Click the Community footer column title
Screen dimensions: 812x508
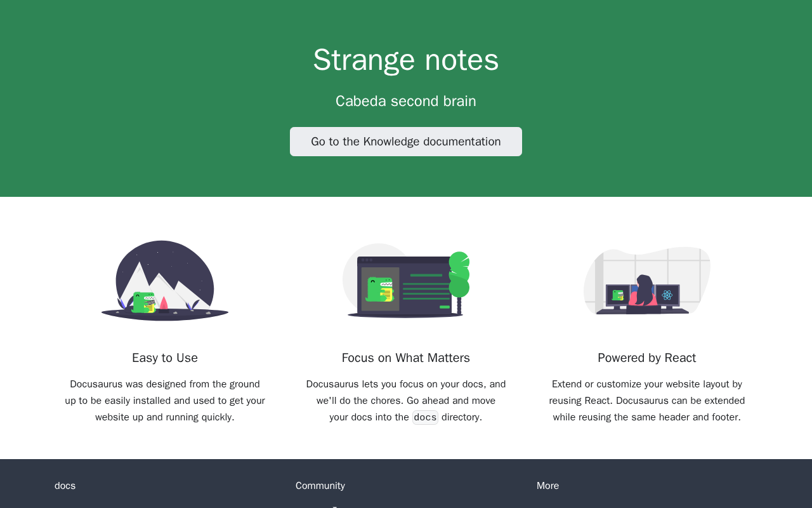coord(320,486)
